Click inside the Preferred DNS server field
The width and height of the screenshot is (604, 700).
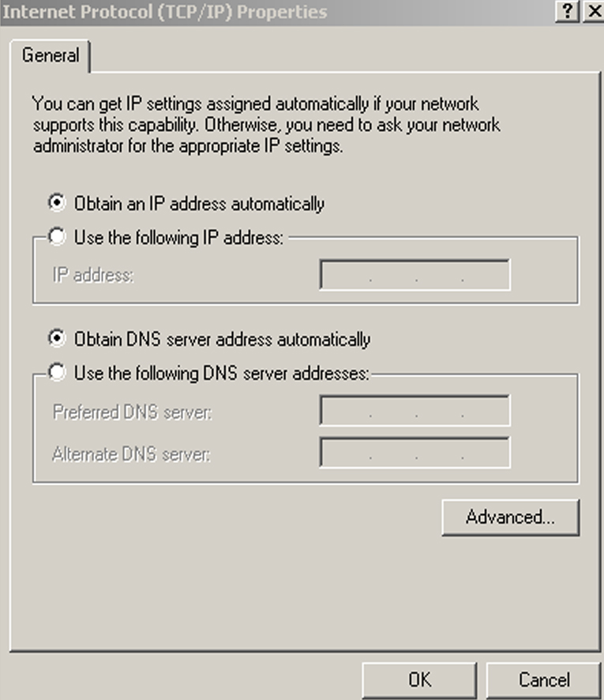point(415,410)
